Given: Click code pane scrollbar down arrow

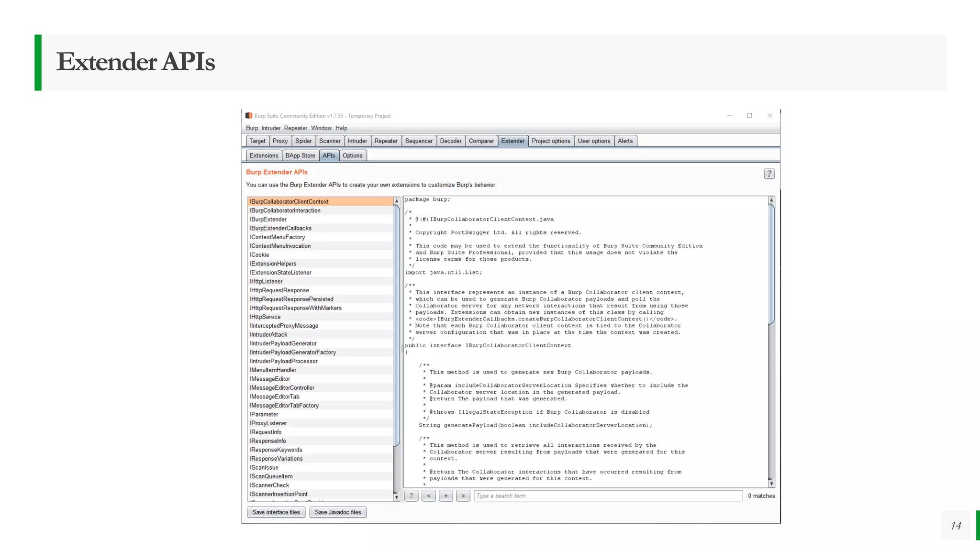Looking at the screenshot, I should [771, 484].
